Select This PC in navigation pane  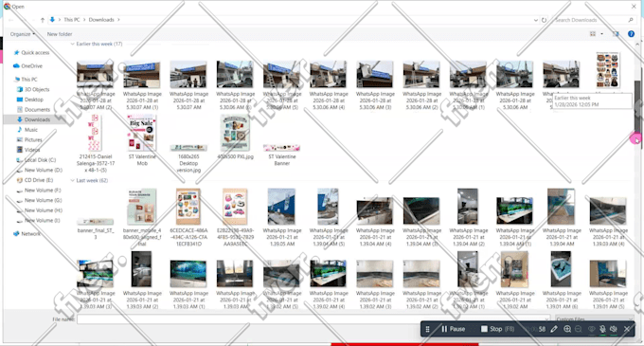pos(26,80)
